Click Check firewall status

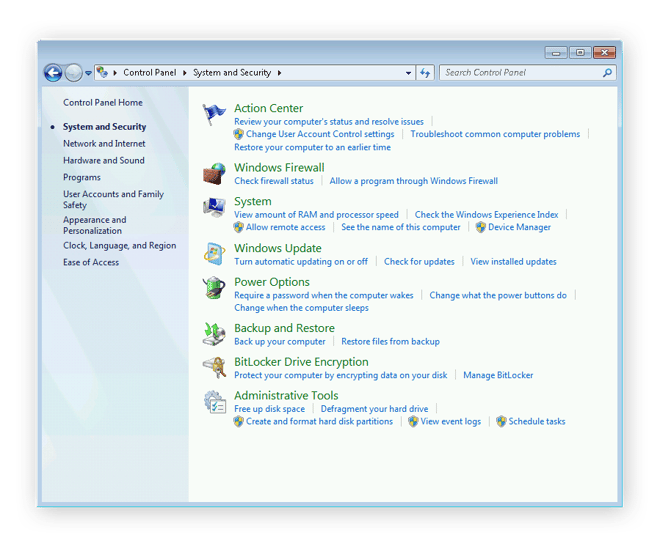274,181
